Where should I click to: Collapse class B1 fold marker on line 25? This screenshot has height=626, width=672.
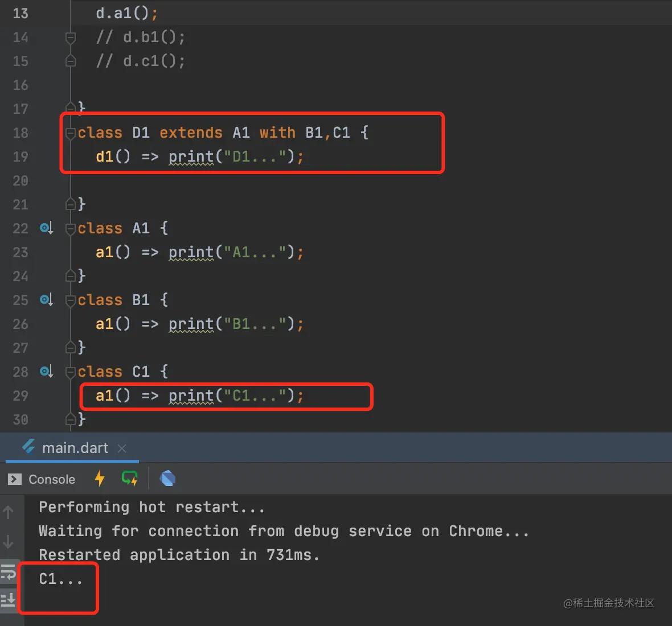click(x=70, y=300)
